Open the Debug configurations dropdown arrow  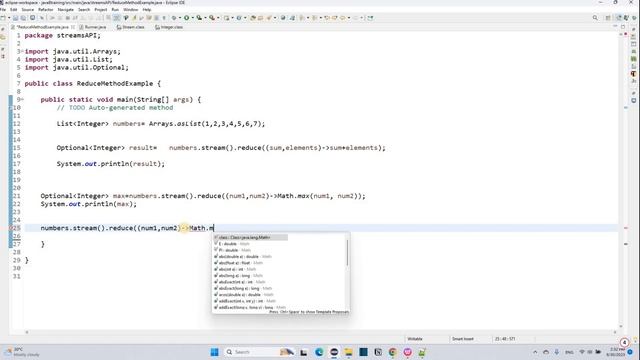[180, 18]
